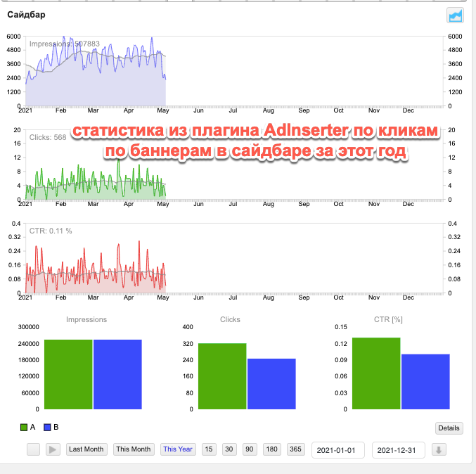The image size is (476, 474).
Task: Click the green A bar in CTR chart
Action: point(376,373)
